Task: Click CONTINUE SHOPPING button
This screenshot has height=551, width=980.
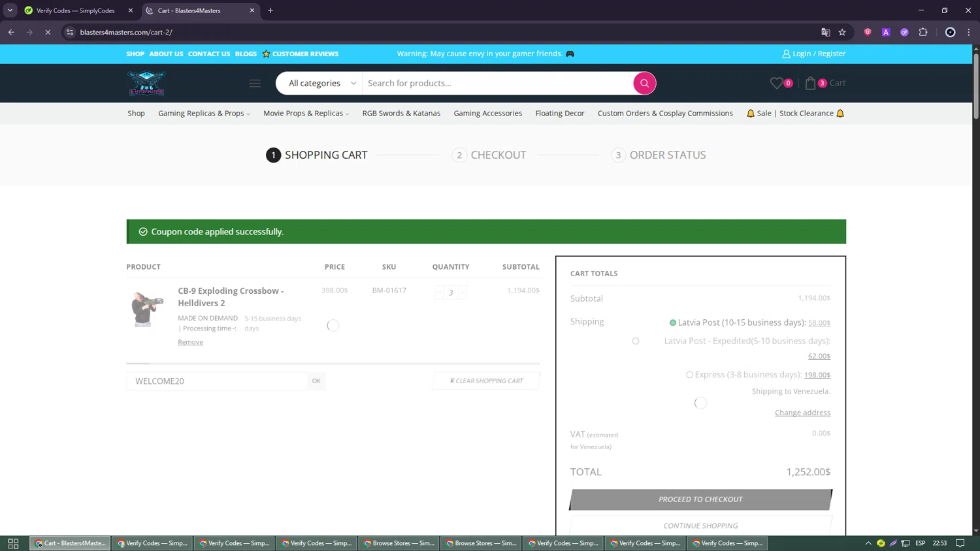Action: pos(700,526)
